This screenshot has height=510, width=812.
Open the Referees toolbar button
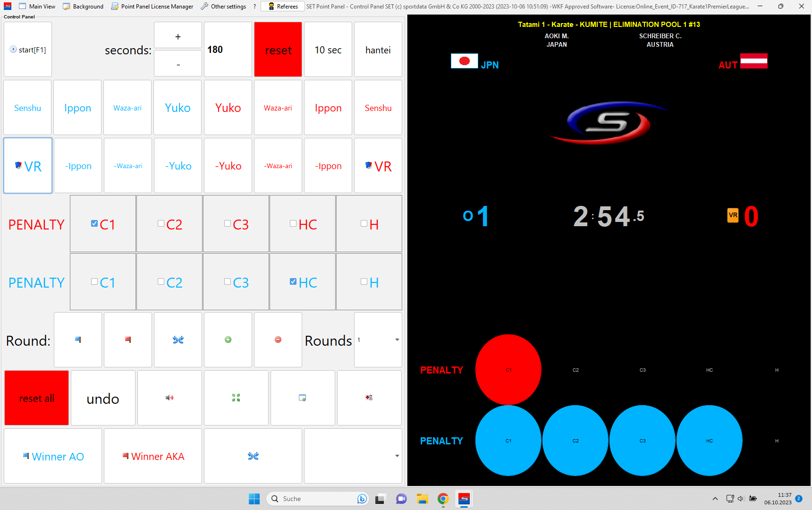click(x=283, y=6)
